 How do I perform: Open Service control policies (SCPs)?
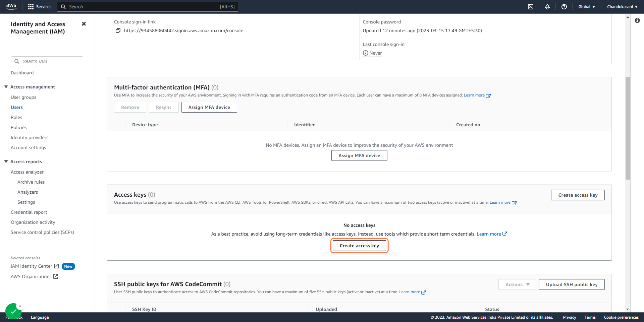click(42, 232)
